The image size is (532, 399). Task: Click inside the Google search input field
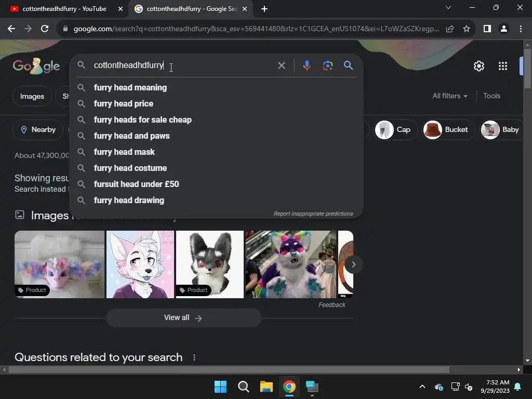coord(183,65)
